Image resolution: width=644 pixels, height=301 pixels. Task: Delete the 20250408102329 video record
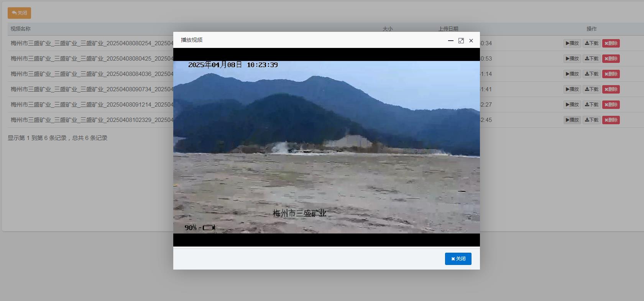tap(611, 120)
